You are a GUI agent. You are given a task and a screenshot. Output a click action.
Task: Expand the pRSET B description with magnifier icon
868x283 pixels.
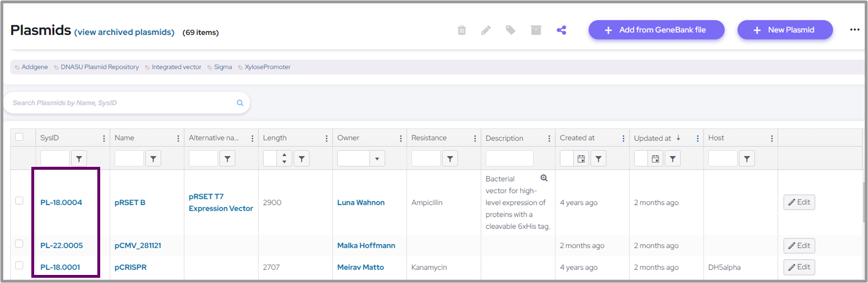click(x=544, y=178)
